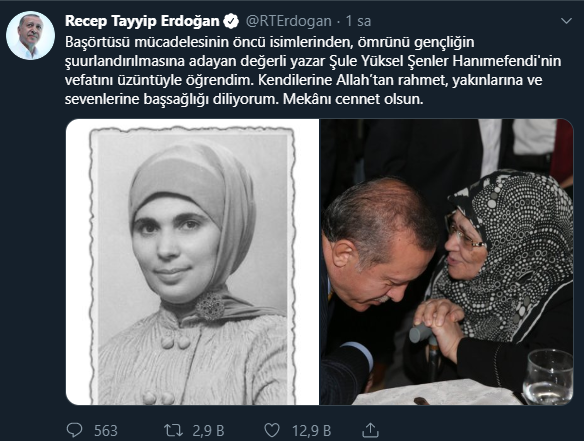Screen dimensions: 584x441
Task: Click the 563 replies count
Action: click(106, 431)
